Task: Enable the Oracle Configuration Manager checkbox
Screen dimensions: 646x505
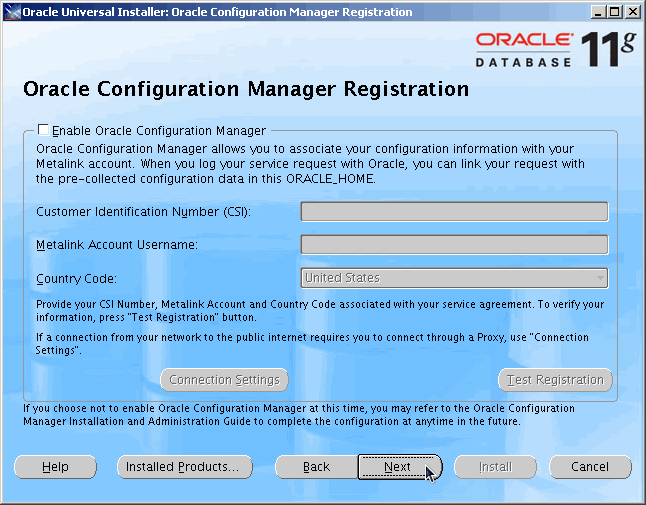Action: 43,130
